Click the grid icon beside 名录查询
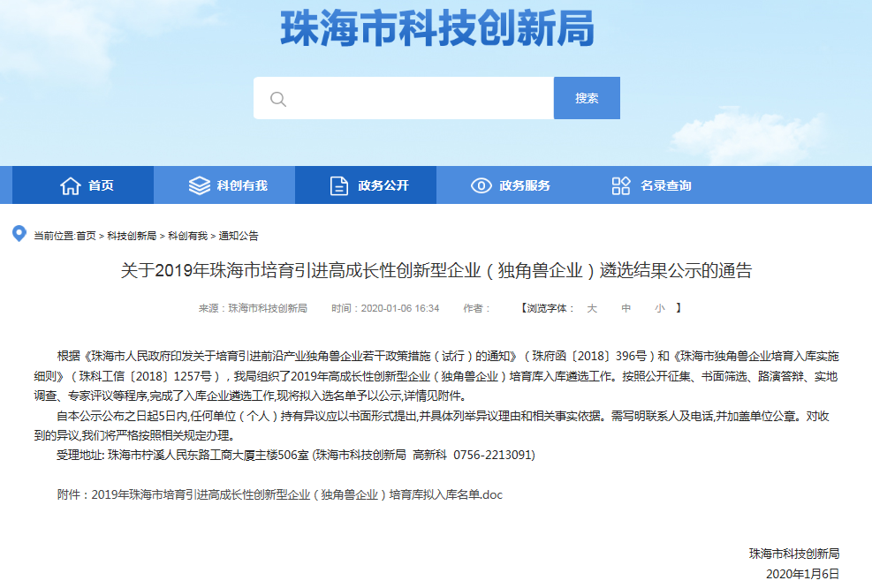Screen dimensions: 872x588 [621, 185]
